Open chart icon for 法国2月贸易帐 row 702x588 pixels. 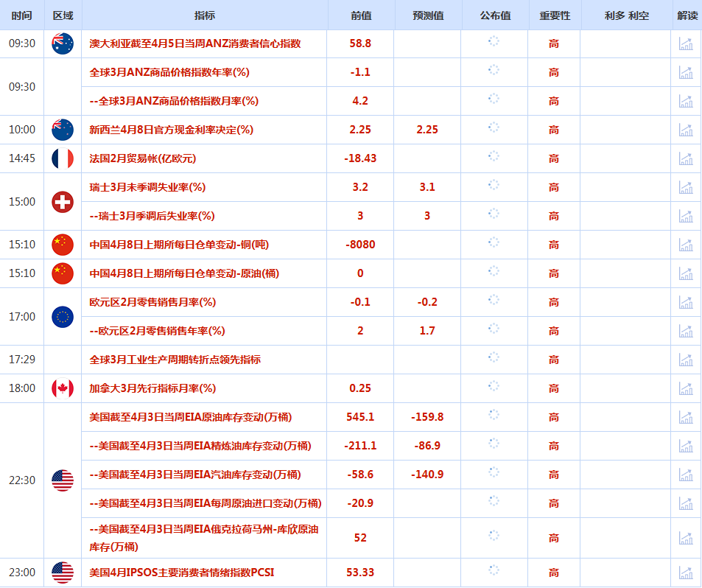click(686, 158)
